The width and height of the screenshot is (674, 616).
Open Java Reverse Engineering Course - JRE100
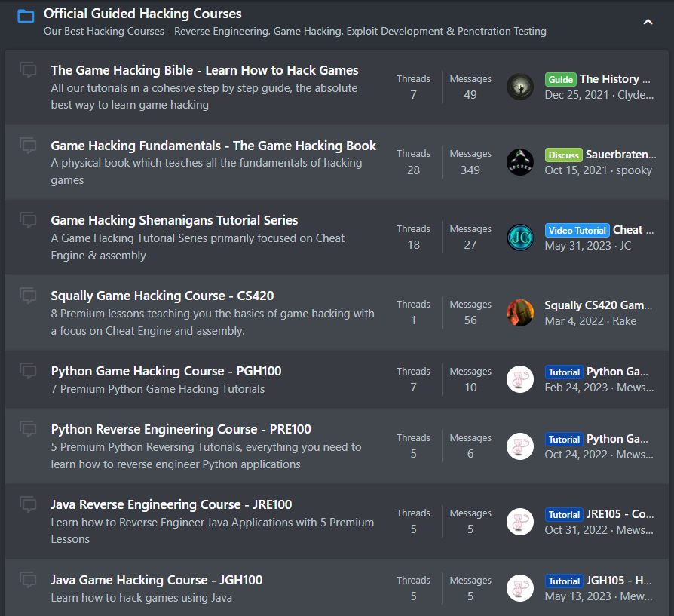[x=171, y=504]
